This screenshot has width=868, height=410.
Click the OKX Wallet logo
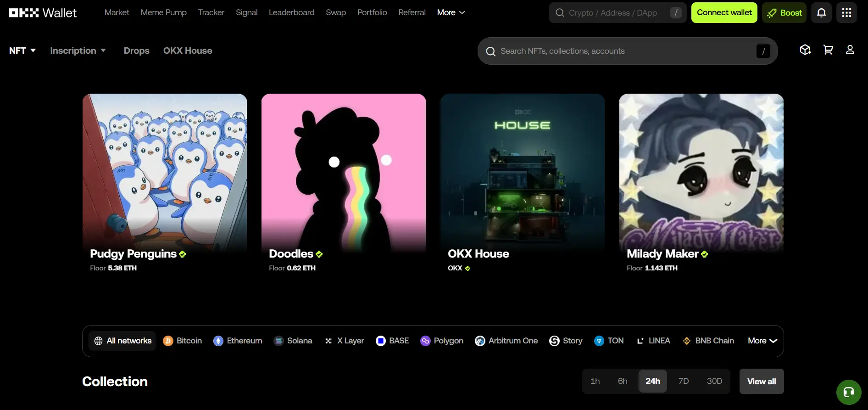pyautogui.click(x=43, y=13)
